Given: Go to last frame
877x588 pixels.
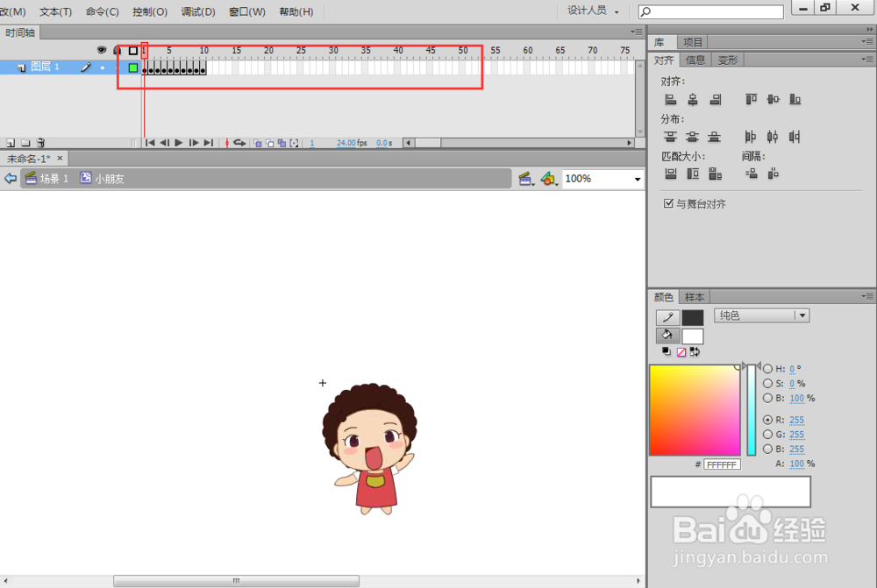Looking at the screenshot, I should (x=208, y=143).
